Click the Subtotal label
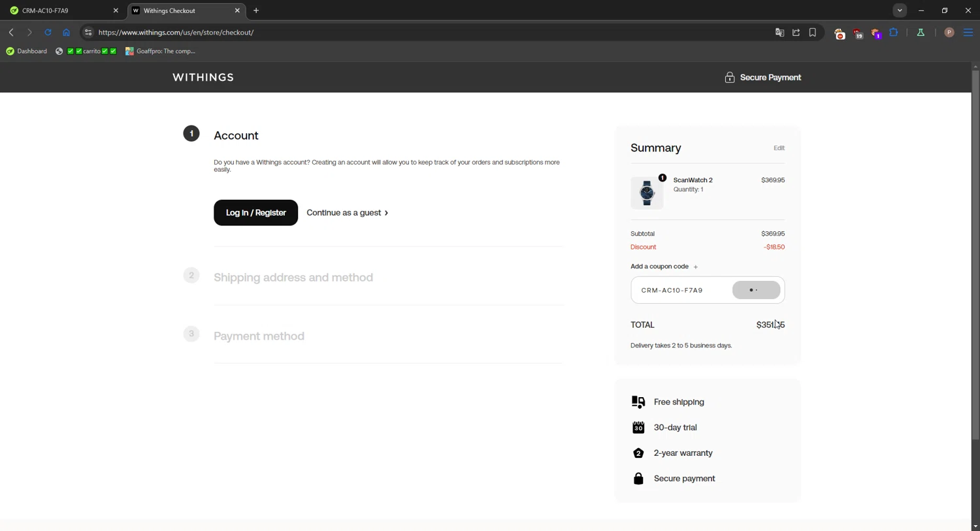 click(x=642, y=234)
